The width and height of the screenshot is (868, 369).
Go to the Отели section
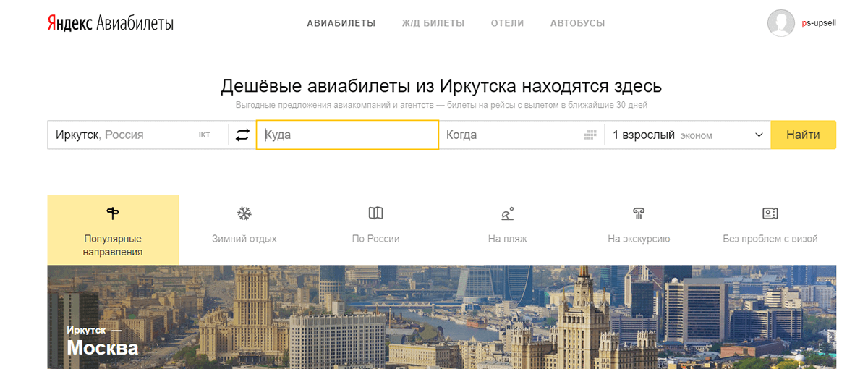click(507, 23)
